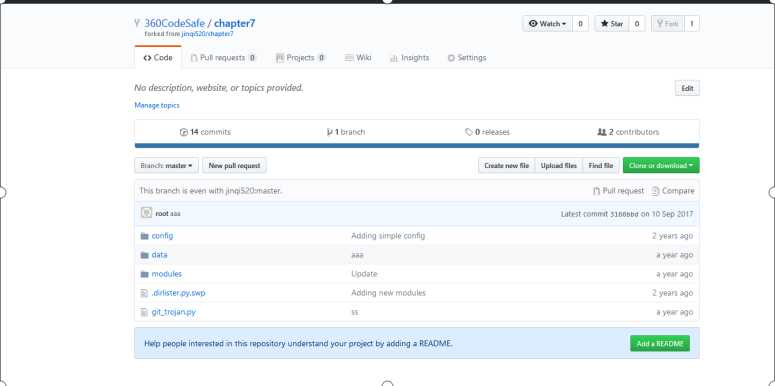Image resolution: width=775 pixels, height=386 pixels.
Task: Switch to the Settings tab
Action: coord(467,58)
